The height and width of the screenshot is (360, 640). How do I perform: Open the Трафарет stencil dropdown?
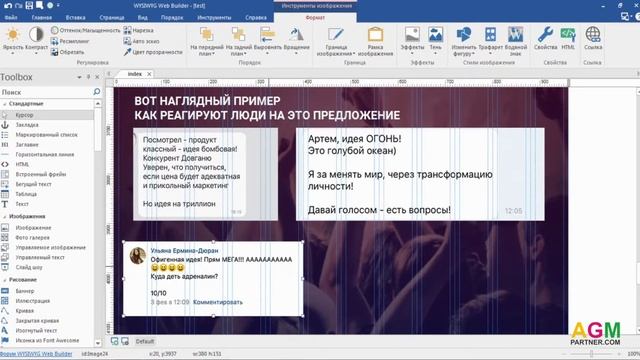(490, 41)
